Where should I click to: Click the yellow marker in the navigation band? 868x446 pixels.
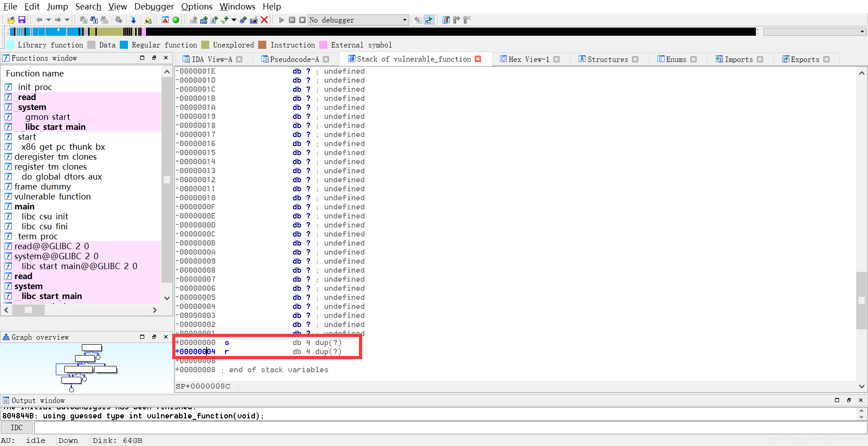tap(58, 30)
